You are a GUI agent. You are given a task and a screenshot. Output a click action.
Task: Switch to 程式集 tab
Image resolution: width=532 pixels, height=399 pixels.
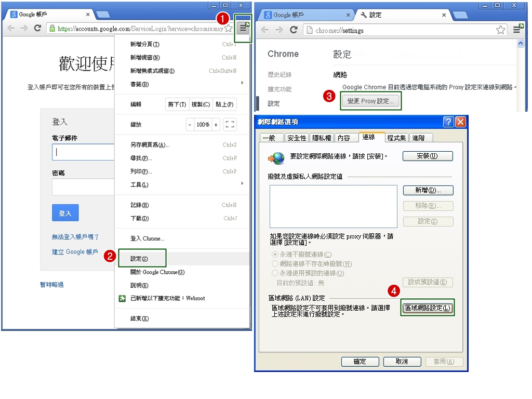click(396, 138)
